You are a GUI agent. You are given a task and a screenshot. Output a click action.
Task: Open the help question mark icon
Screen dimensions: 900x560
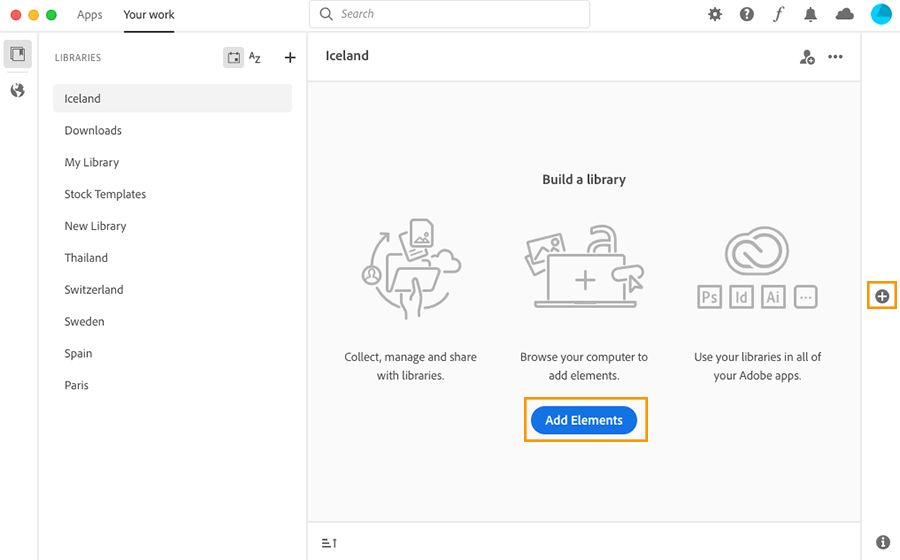pyautogui.click(x=747, y=14)
